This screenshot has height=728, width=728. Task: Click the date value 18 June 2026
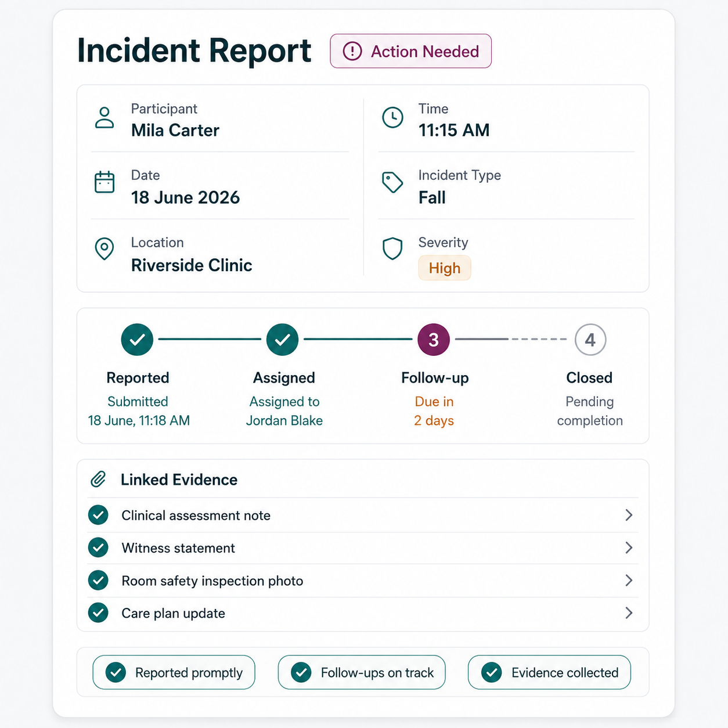click(x=185, y=197)
